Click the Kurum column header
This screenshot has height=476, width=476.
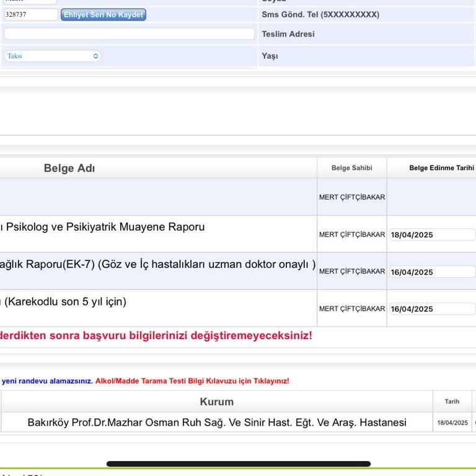click(216, 402)
